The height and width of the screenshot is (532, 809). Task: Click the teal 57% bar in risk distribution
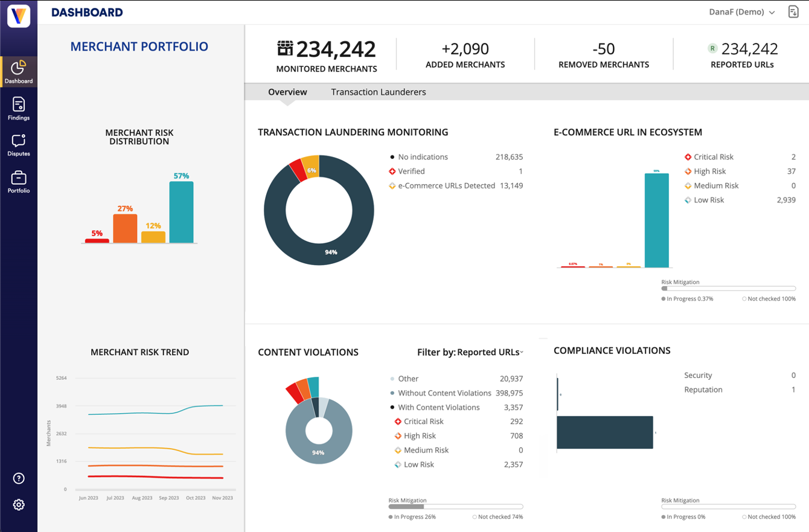(x=181, y=212)
